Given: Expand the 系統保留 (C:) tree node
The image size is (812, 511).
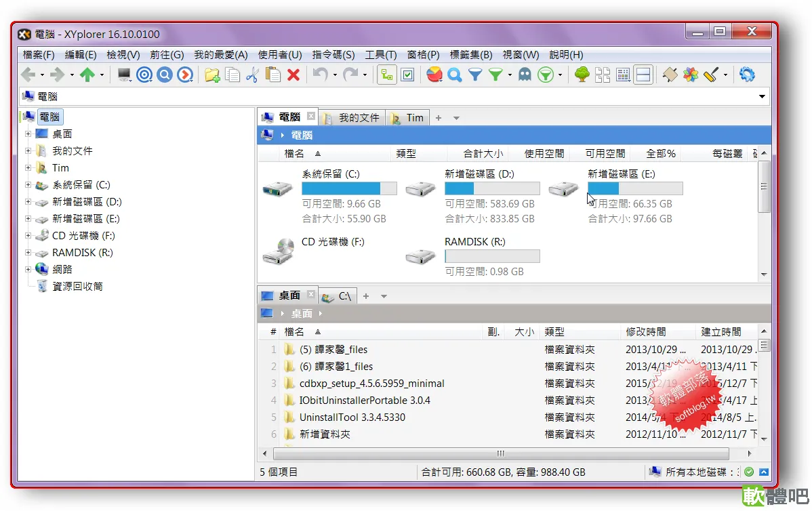Looking at the screenshot, I should [28, 184].
